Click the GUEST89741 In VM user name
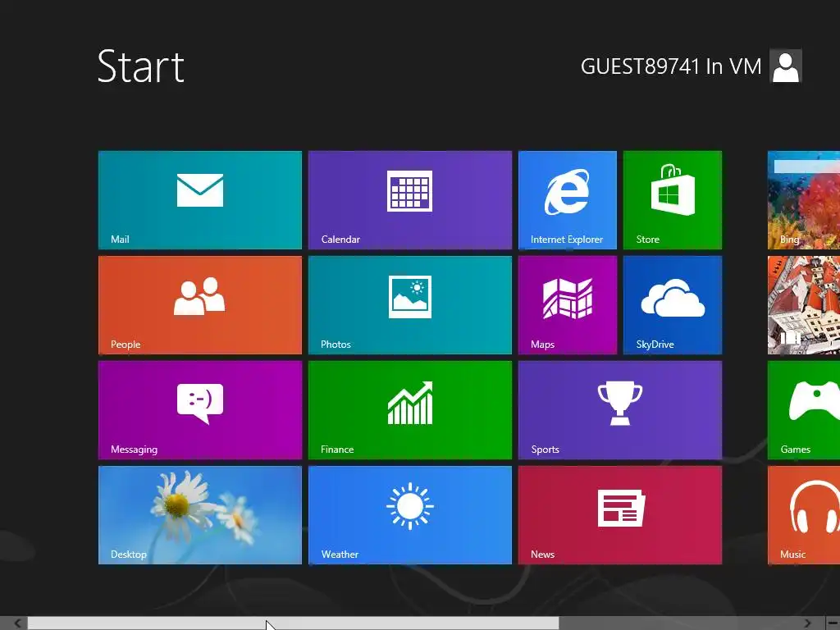Viewport: 840px width, 630px height. point(671,66)
